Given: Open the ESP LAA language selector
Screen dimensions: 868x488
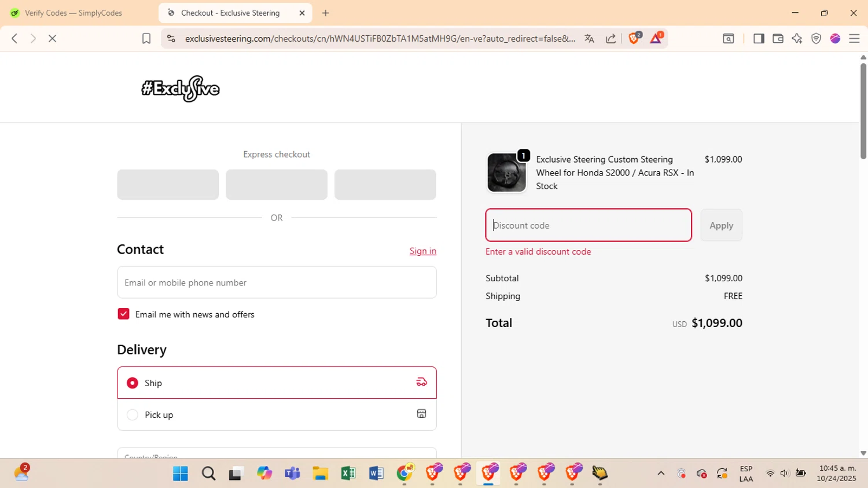Looking at the screenshot, I should click(746, 474).
